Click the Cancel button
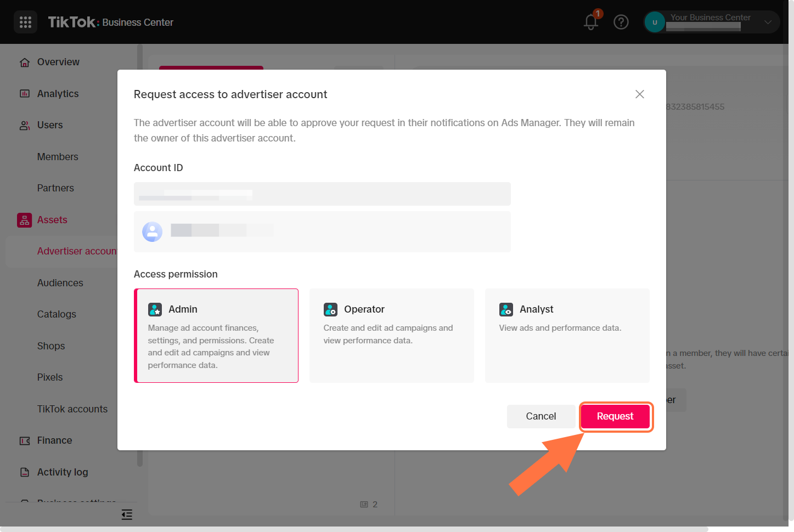The width and height of the screenshot is (794, 532). pyautogui.click(x=540, y=416)
